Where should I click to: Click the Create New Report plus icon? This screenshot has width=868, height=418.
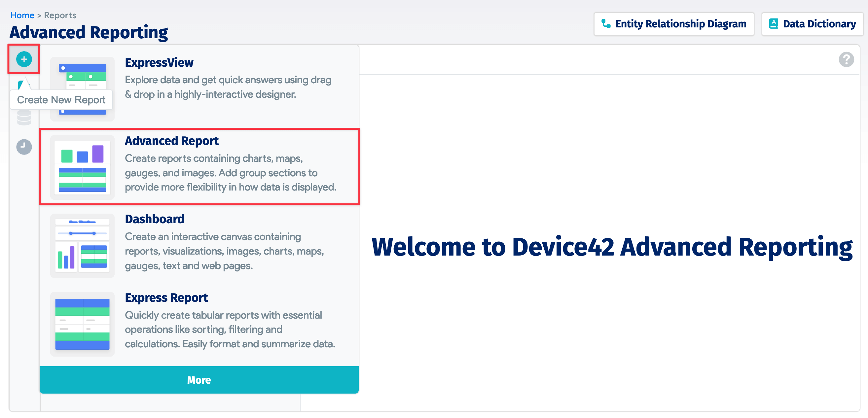click(x=24, y=59)
